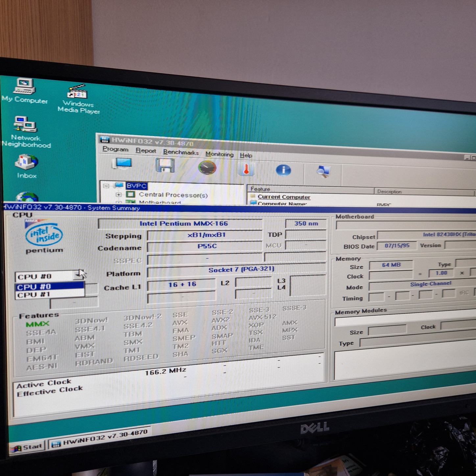
Task: Click the SSSE-3 feature label
Action: pyautogui.click(x=294, y=308)
